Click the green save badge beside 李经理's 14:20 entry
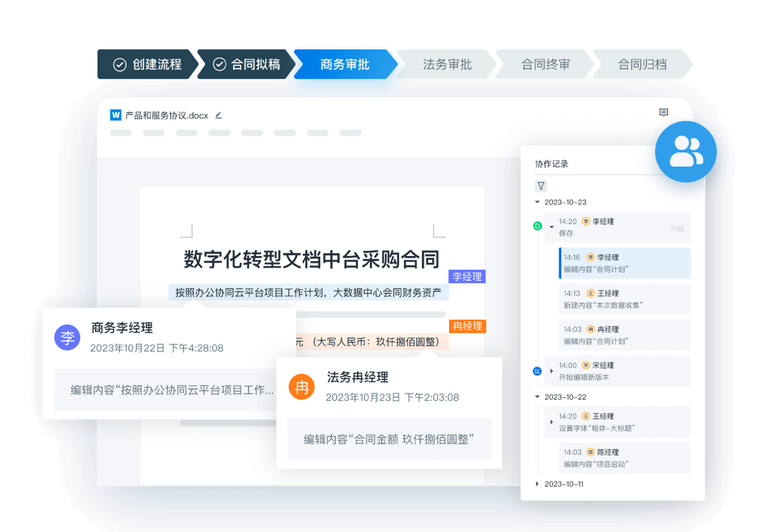The image size is (760, 532). click(x=538, y=225)
